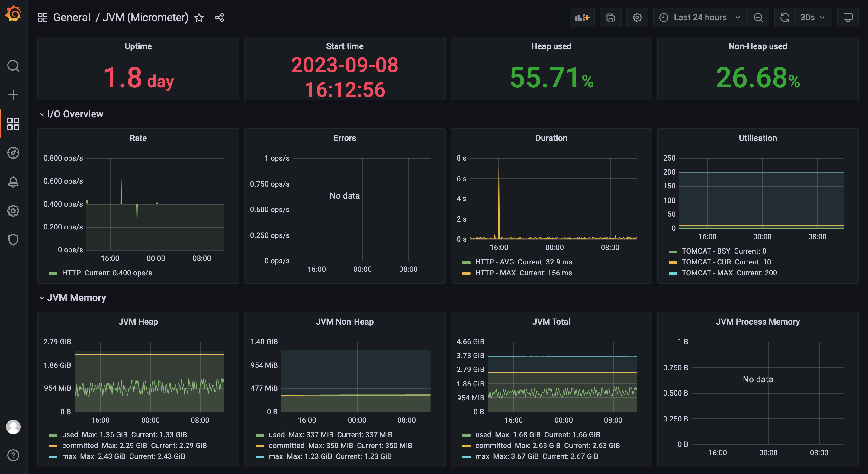
Task: Open the Explore compass icon
Action: (x=13, y=153)
